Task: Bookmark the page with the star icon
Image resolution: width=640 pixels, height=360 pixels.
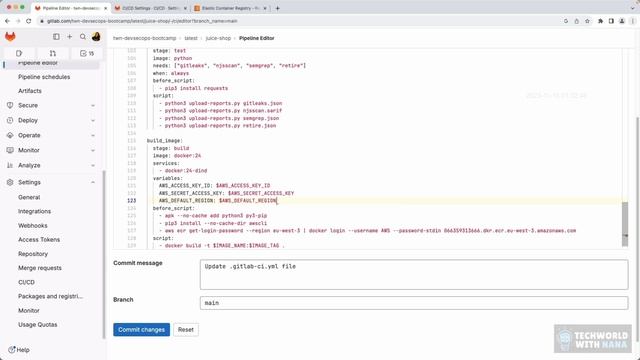Action: pos(587,21)
